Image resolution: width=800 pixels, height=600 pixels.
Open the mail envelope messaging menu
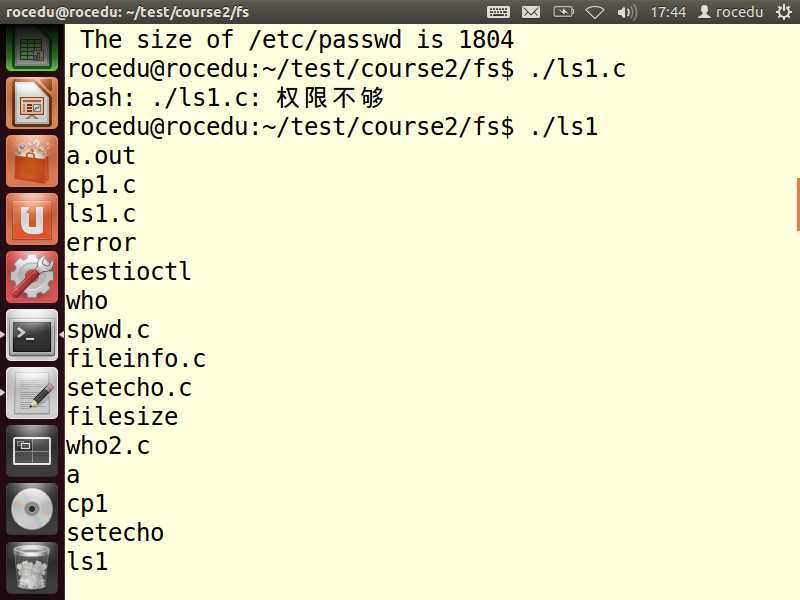click(x=531, y=12)
